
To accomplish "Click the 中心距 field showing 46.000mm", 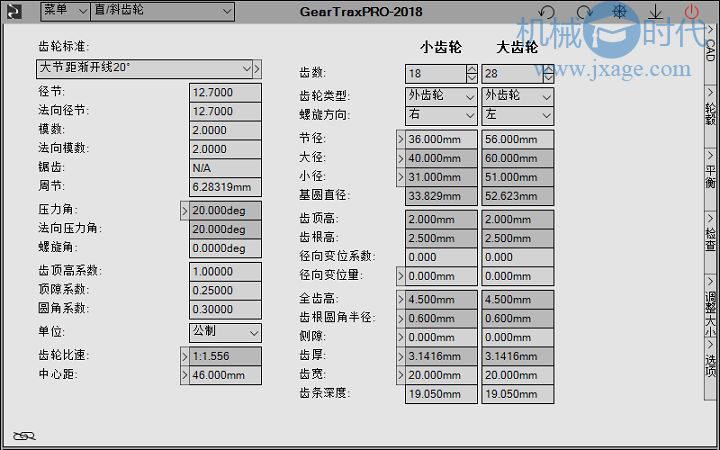I will pyautogui.click(x=225, y=375).
